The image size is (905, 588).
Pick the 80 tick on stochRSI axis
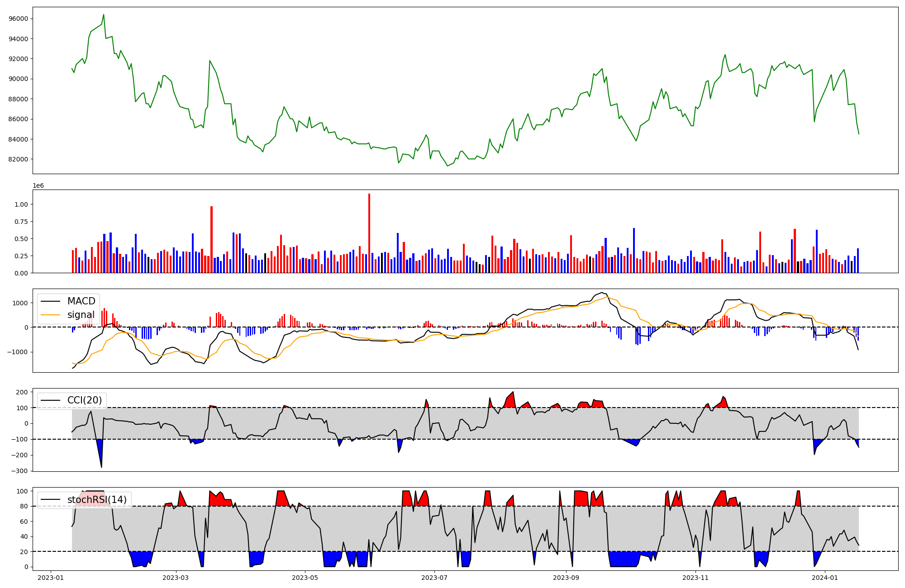pos(24,507)
